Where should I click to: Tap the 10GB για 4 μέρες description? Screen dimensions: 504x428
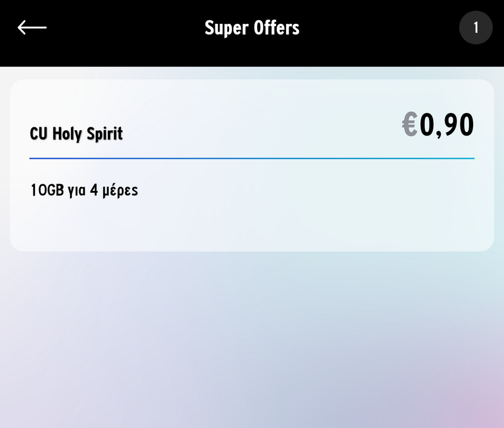[84, 191]
